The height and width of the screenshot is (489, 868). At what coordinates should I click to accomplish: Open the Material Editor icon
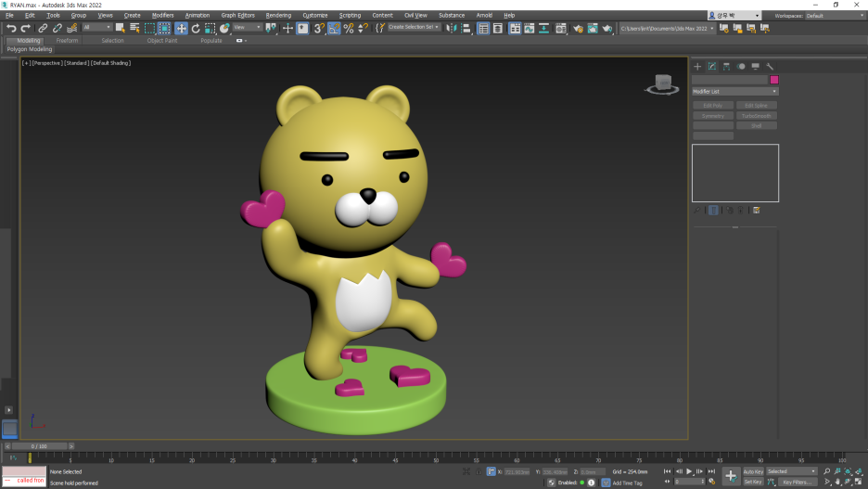(x=561, y=28)
